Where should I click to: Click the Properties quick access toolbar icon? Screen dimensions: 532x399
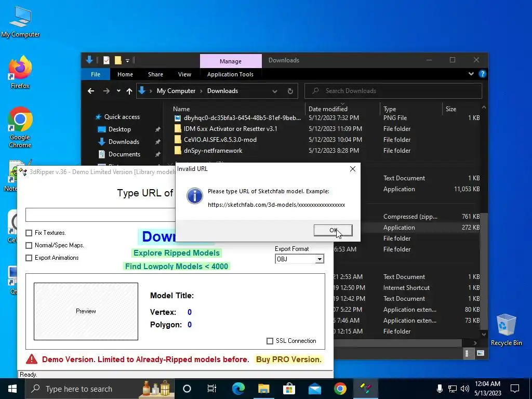[x=107, y=60]
